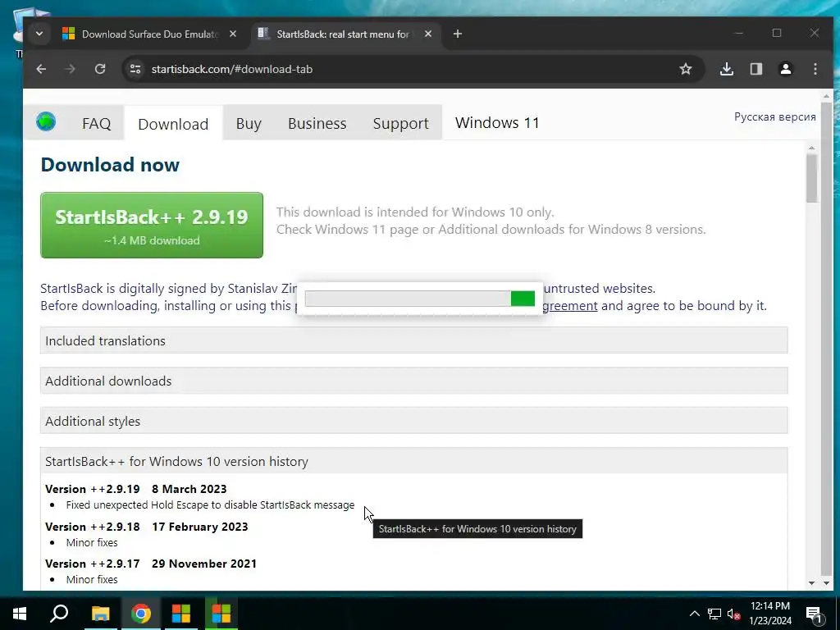Download StartIsBack++ 2.9.19 green button

point(152,225)
